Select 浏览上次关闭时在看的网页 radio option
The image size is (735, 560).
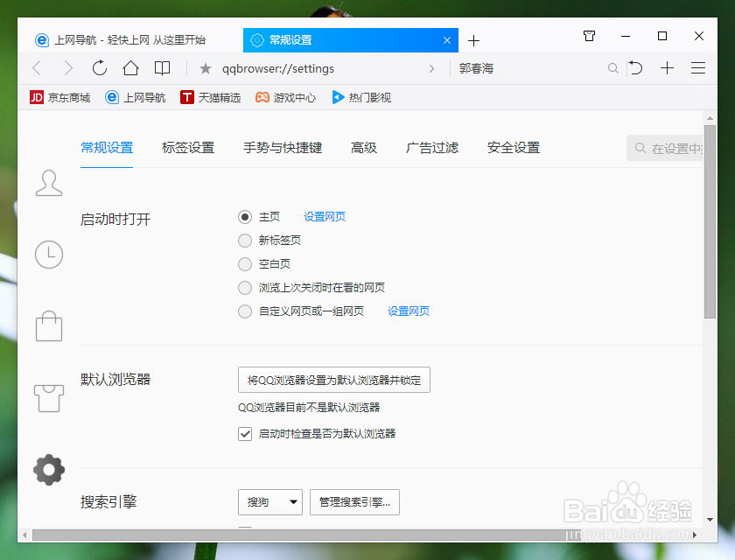pos(245,288)
